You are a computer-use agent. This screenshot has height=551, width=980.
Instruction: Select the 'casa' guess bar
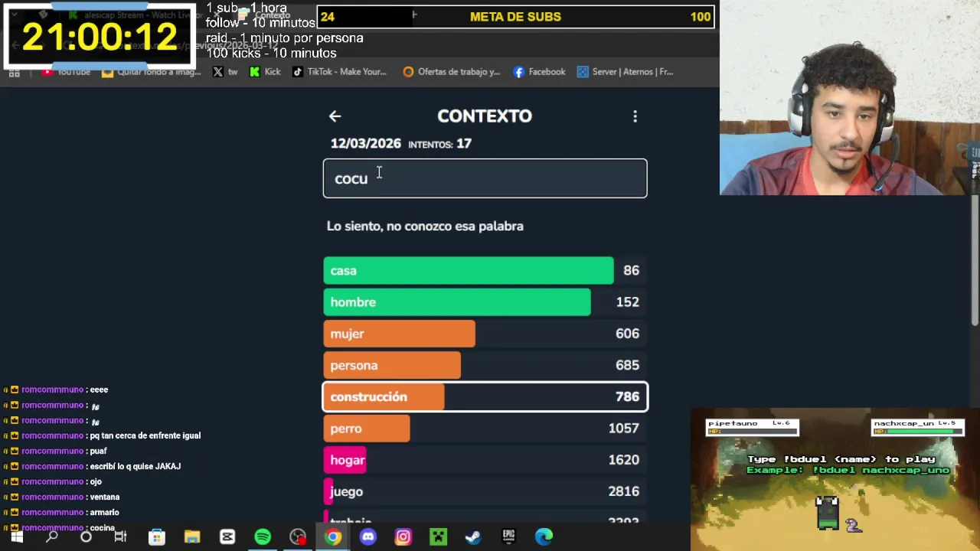click(x=485, y=271)
